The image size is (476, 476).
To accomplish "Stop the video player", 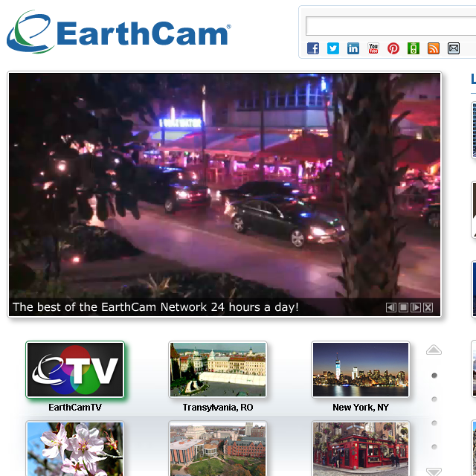I will coord(403,307).
